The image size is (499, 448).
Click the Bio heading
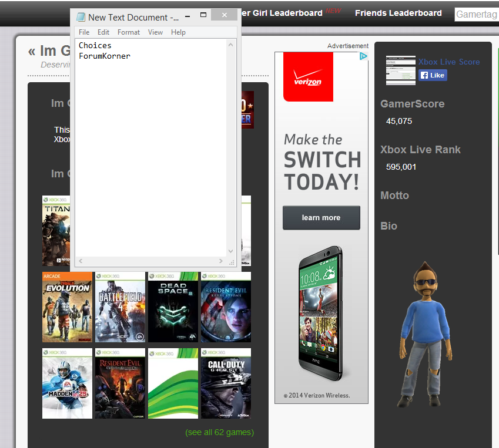(x=389, y=225)
